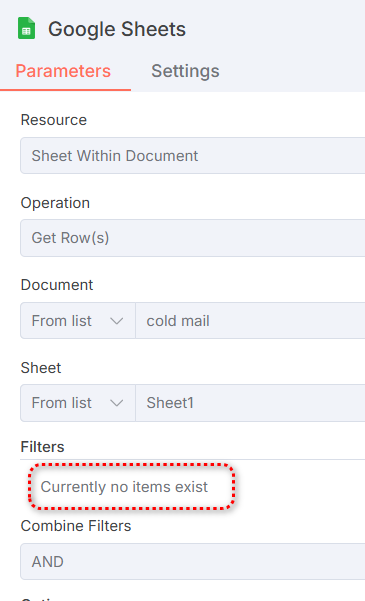Screen dimensions: 365x601
Task: Click the Document From list mode selector
Action: (x=78, y=321)
